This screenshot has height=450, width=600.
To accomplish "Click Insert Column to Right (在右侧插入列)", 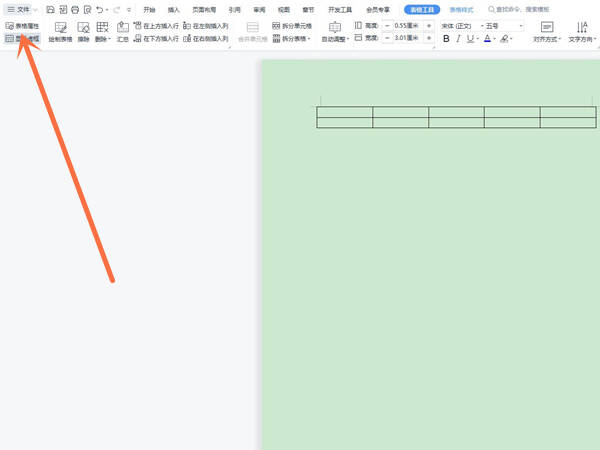I will pos(206,39).
